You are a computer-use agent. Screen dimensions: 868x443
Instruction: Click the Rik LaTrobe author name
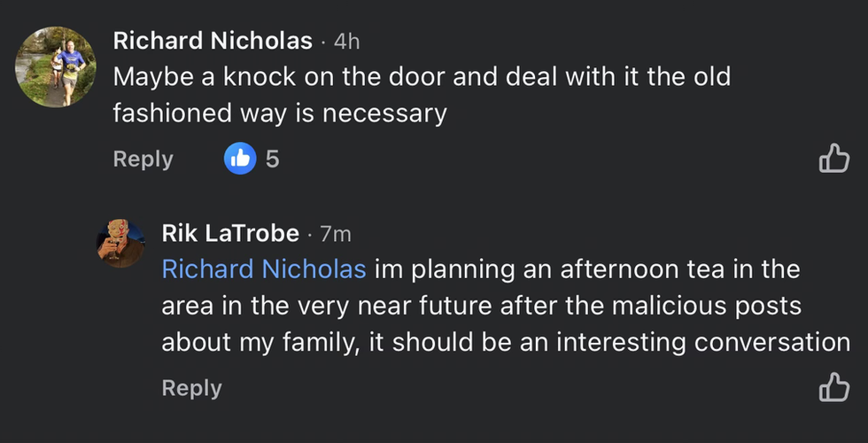[x=230, y=233]
